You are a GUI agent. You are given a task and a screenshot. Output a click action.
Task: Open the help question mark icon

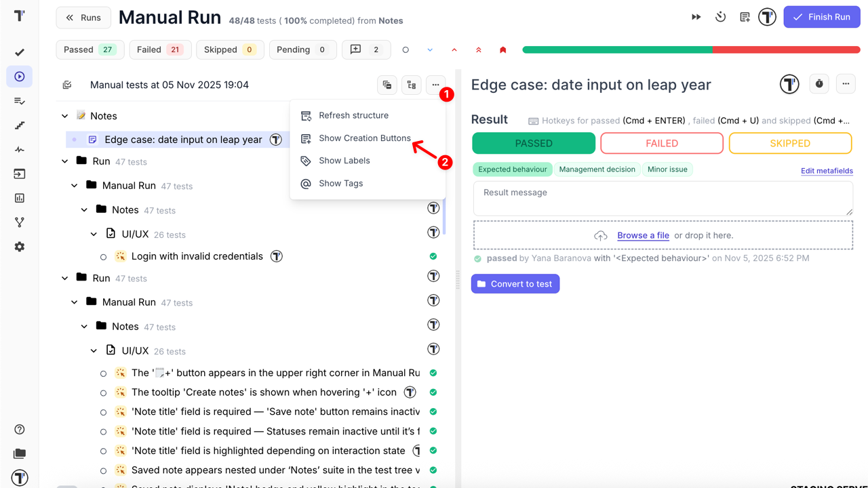click(x=20, y=430)
